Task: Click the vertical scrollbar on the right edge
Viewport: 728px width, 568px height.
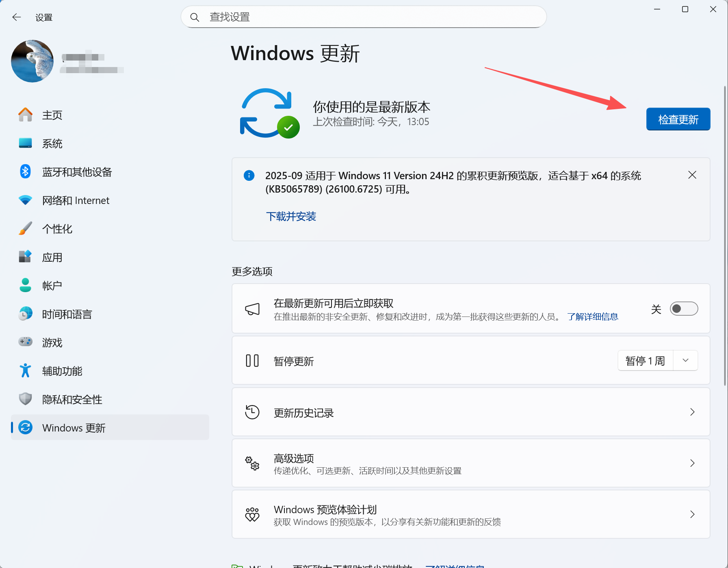Action: pos(725,236)
